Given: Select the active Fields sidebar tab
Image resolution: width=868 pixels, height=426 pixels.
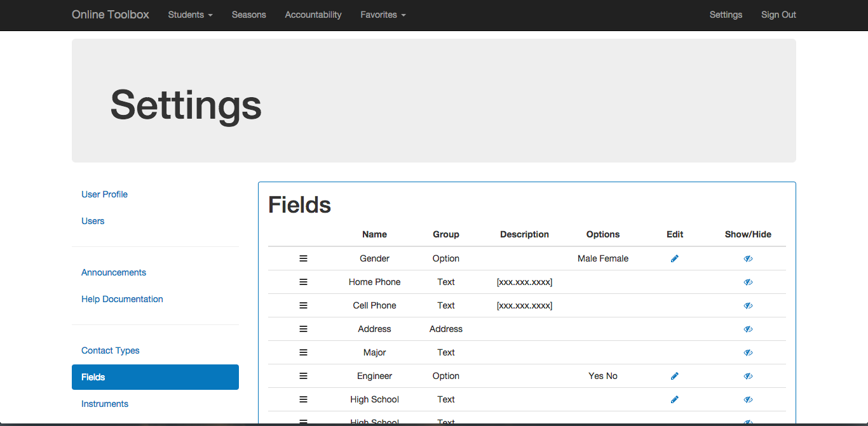Looking at the screenshot, I should (155, 377).
